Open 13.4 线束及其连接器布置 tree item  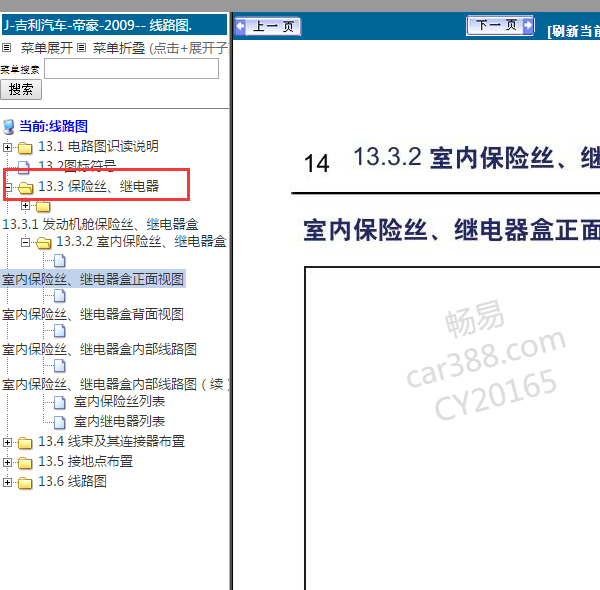pyautogui.click(x=112, y=442)
